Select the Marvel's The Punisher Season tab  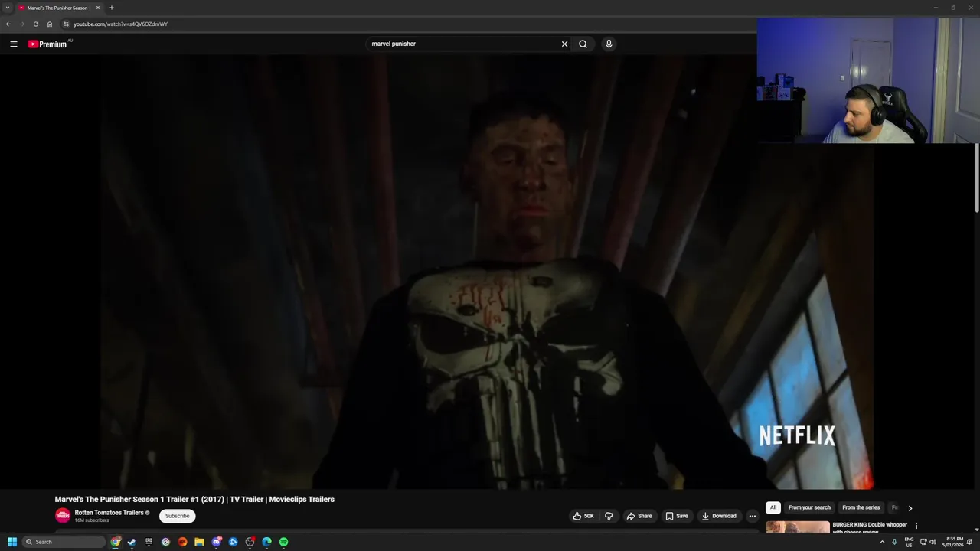(59, 8)
